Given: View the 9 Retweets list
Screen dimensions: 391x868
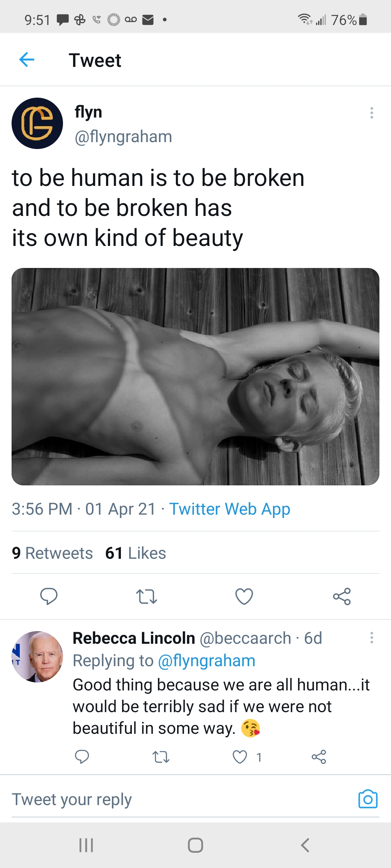Looking at the screenshot, I should 52,553.
